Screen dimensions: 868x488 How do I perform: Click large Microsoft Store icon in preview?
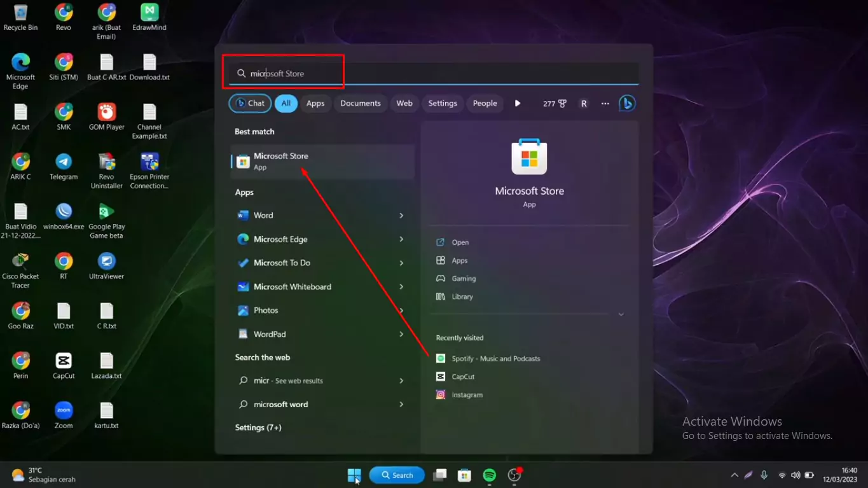pyautogui.click(x=529, y=157)
